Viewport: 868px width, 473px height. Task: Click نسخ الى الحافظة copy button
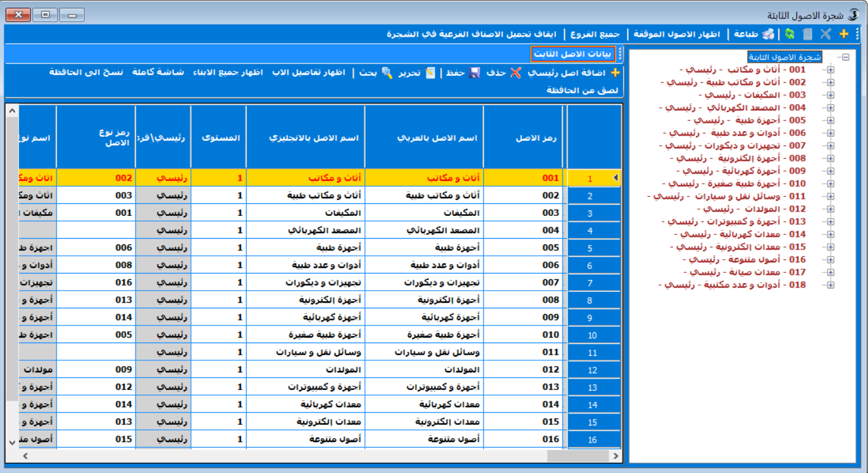[87, 73]
